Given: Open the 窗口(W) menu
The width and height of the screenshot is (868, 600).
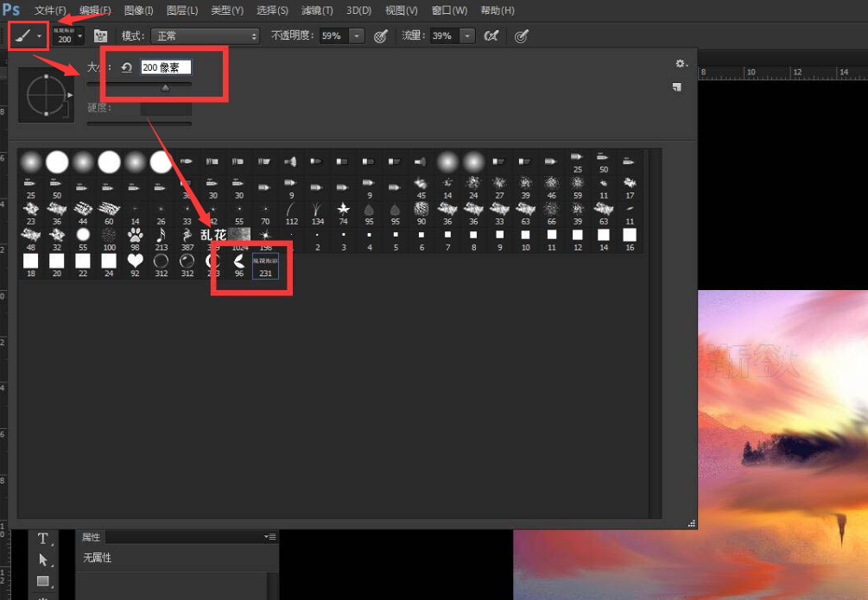Looking at the screenshot, I should click(449, 10).
